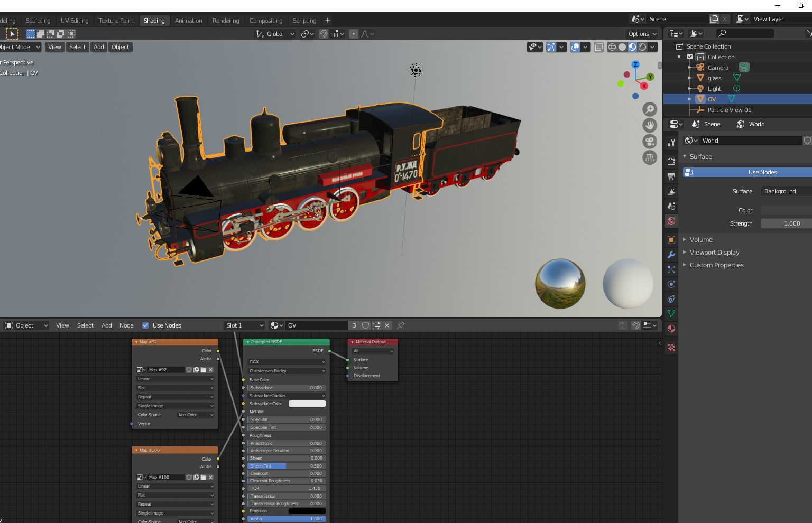This screenshot has width=812, height=523.
Task: Click fake user shield for OV material
Action: 365,325
